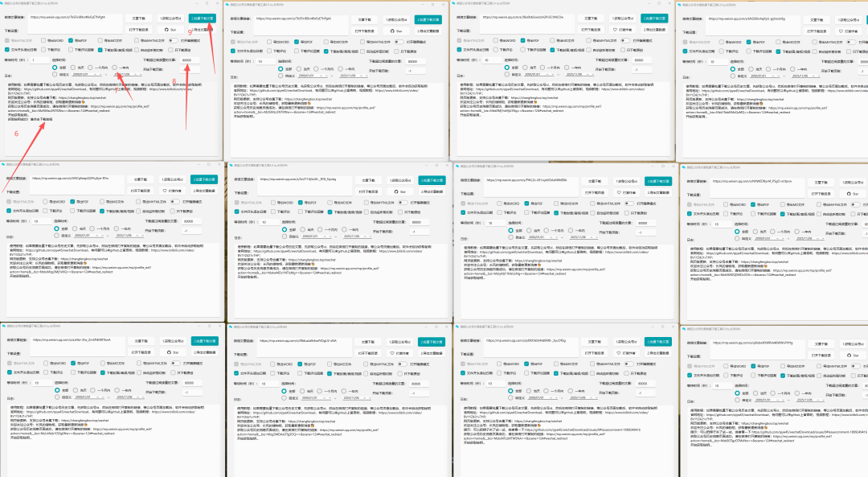
Task: Click the GitHub Star icon in top-left window
Action: [x=166, y=30]
